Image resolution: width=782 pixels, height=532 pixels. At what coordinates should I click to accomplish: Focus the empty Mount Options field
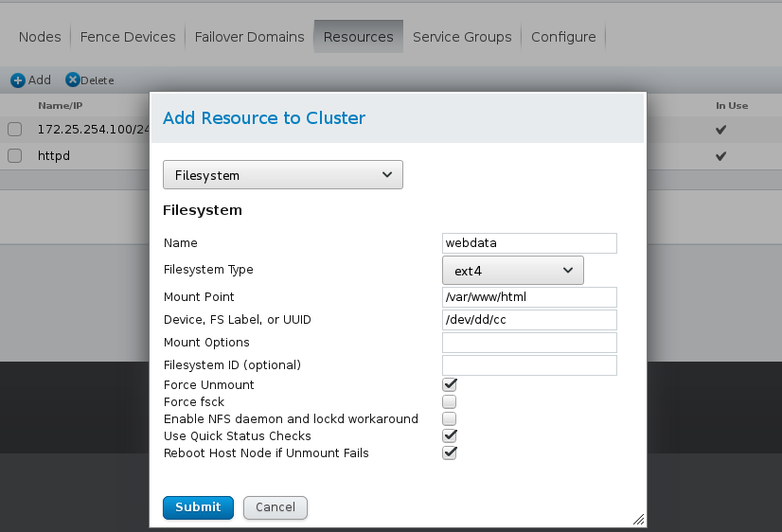pos(529,343)
